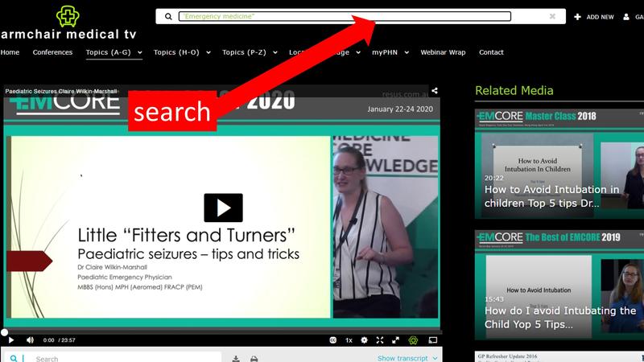Download the transcript
This screenshot has width=644, height=362.
point(236,358)
